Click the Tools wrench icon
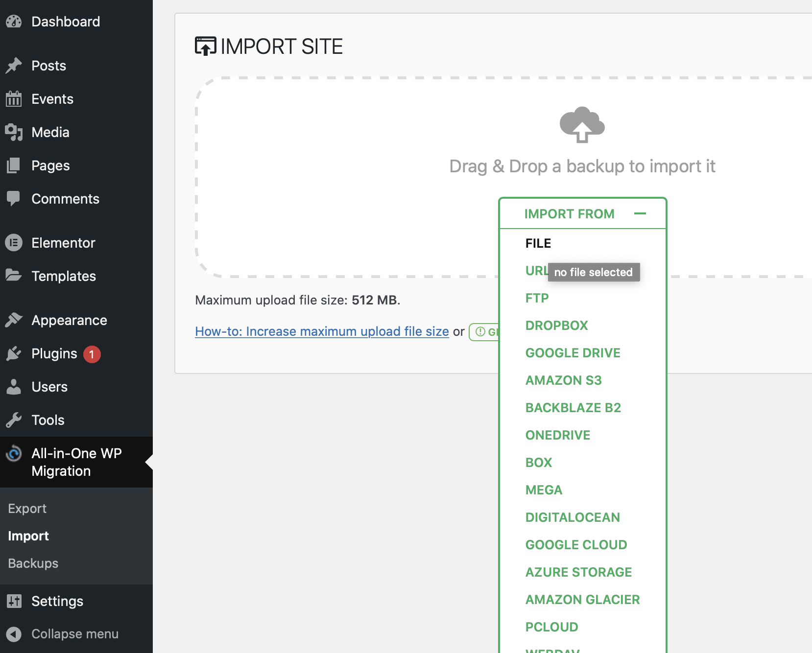This screenshot has width=812, height=653. click(x=14, y=420)
